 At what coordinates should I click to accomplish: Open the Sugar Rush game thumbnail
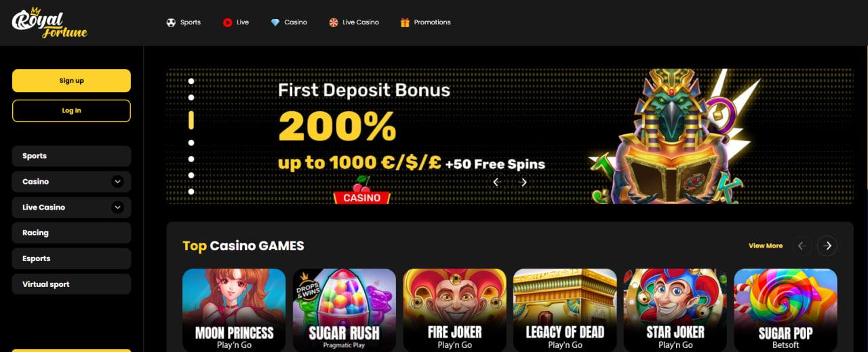(344, 310)
